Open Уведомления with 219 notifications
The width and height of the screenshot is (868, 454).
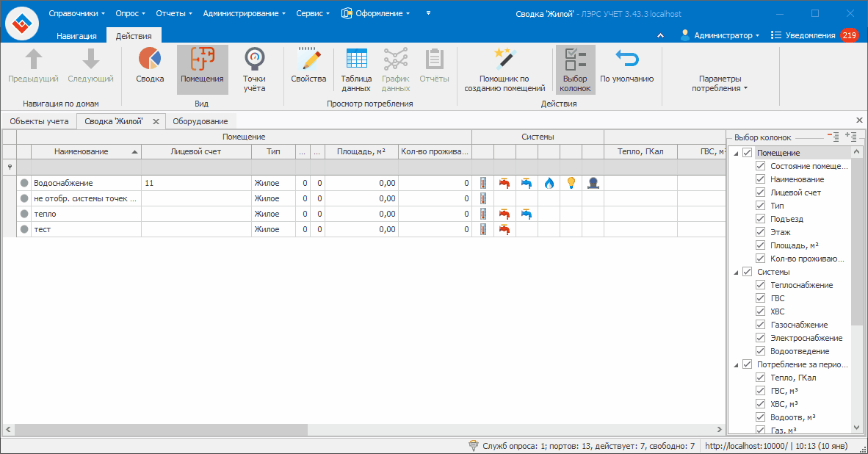click(x=814, y=35)
